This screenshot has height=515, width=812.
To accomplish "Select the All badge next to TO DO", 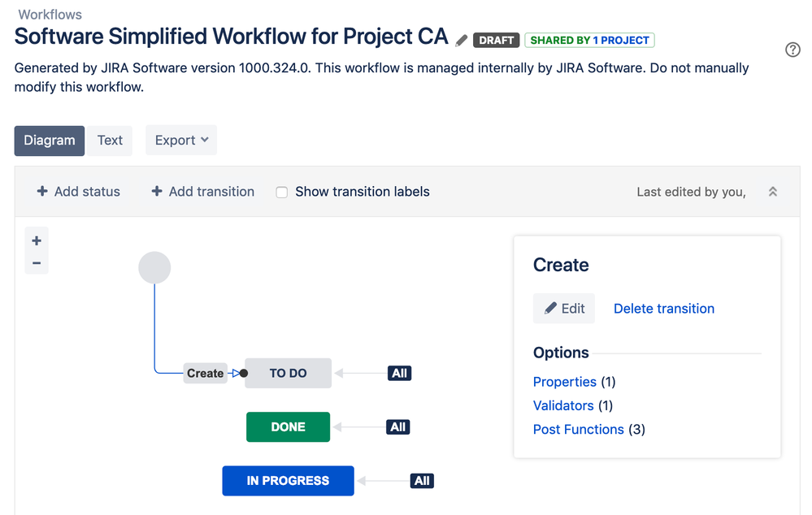I will 399,374.
